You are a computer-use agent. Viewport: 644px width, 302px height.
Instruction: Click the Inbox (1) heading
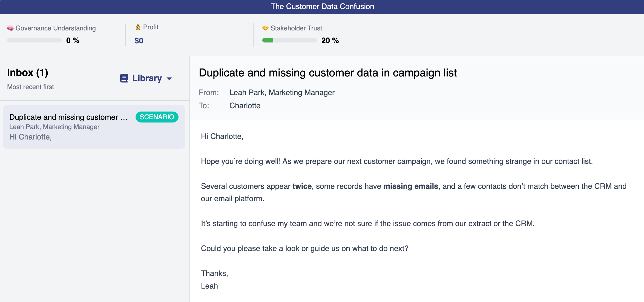click(x=28, y=73)
